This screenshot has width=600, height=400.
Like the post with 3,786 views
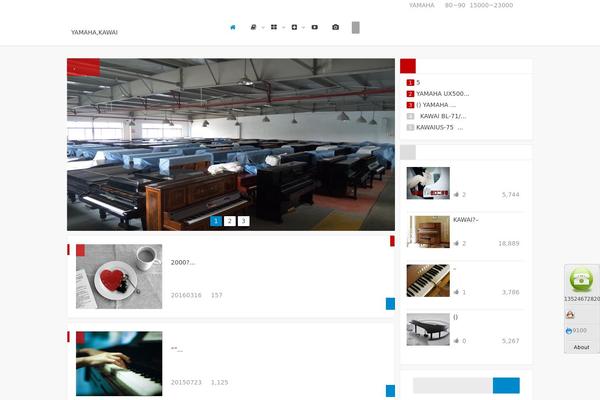pyautogui.click(x=457, y=292)
